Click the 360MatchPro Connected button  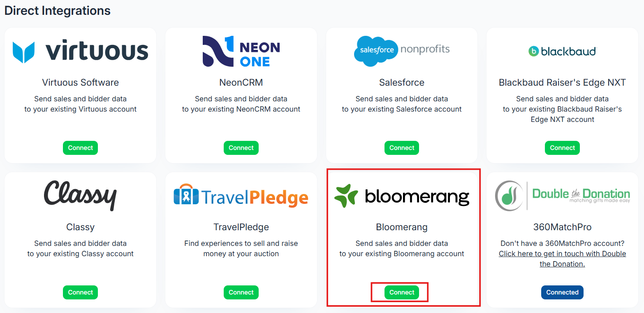(x=562, y=292)
